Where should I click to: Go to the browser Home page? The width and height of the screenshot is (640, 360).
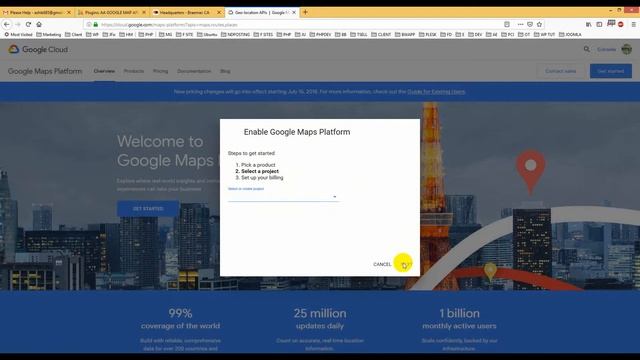(39, 24)
